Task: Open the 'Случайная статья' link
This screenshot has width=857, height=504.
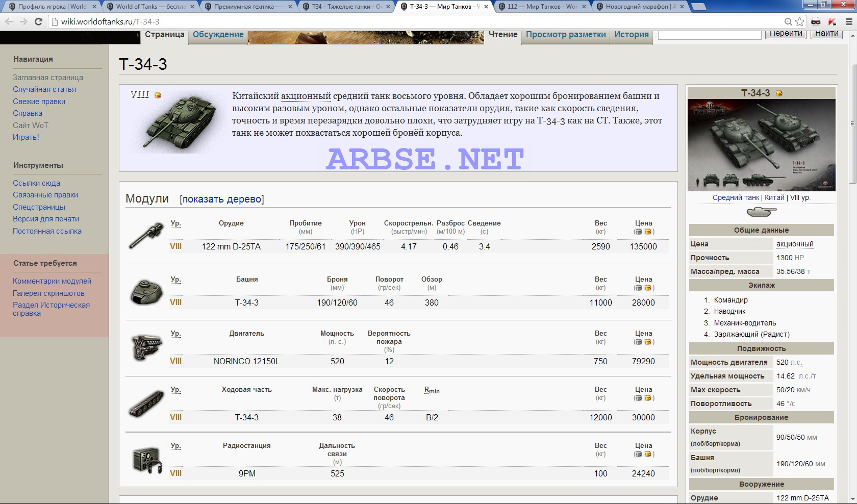Action: point(44,89)
